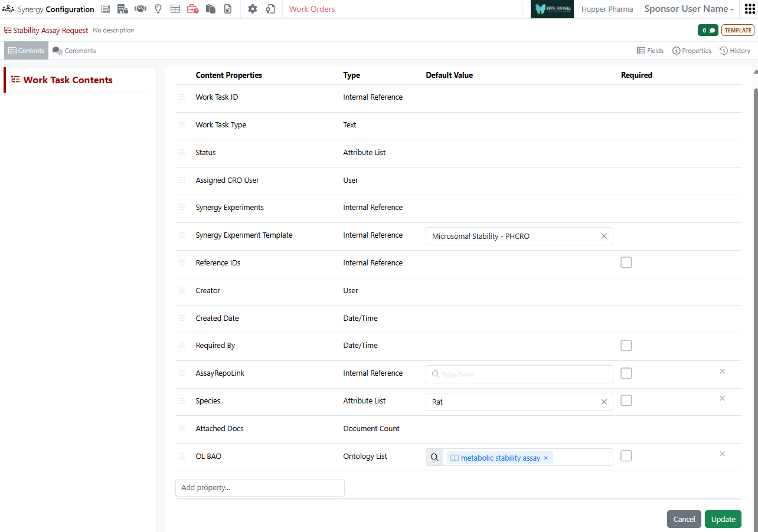
Task: Toggle Required checkbox for OL BAO
Action: [x=626, y=456]
